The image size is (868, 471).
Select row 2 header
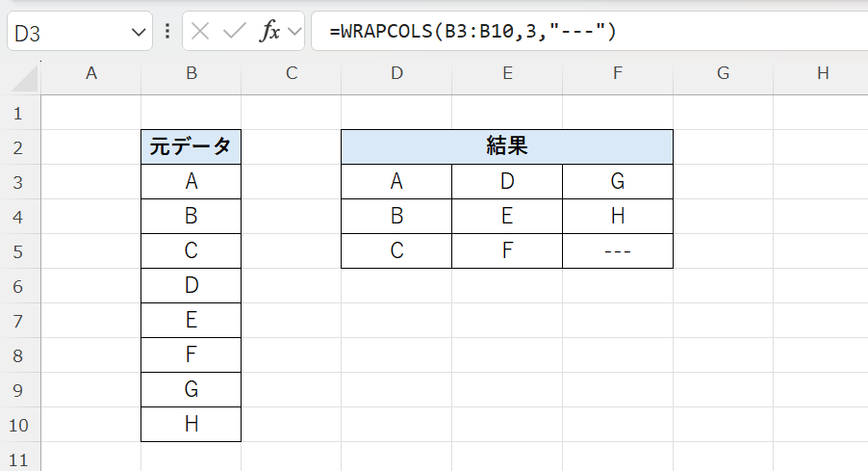point(19,147)
